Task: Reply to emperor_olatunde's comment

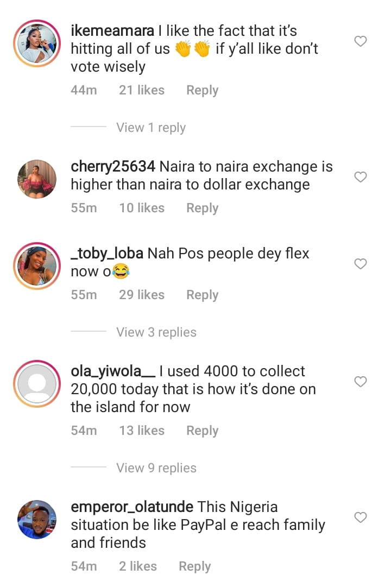Action: (194, 566)
